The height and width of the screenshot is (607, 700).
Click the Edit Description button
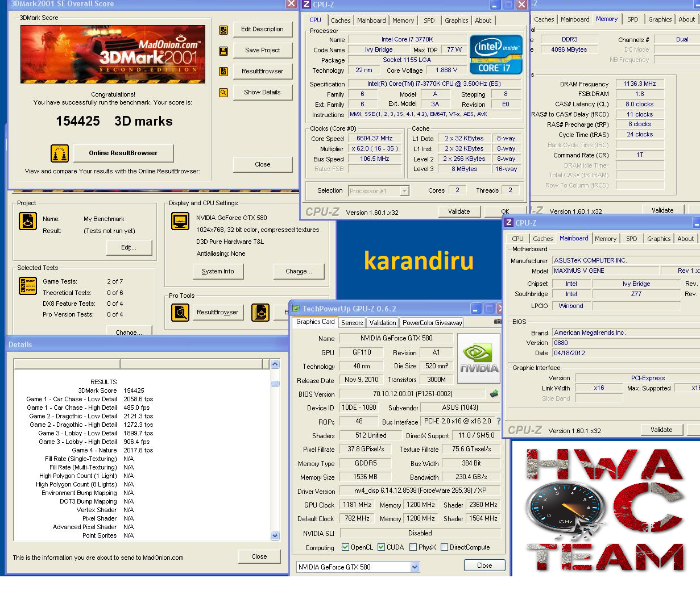pyautogui.click(x=262, y=30)
